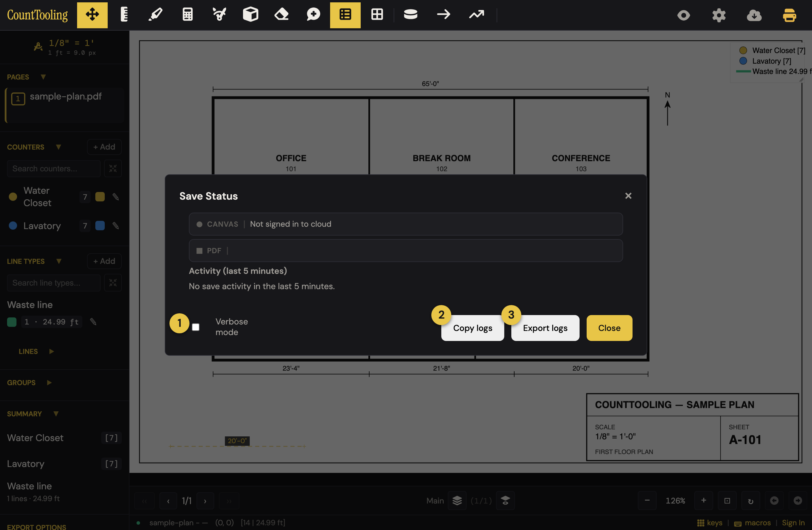
Task: Select the eraser tool
Action: click(x=282, y=15)
